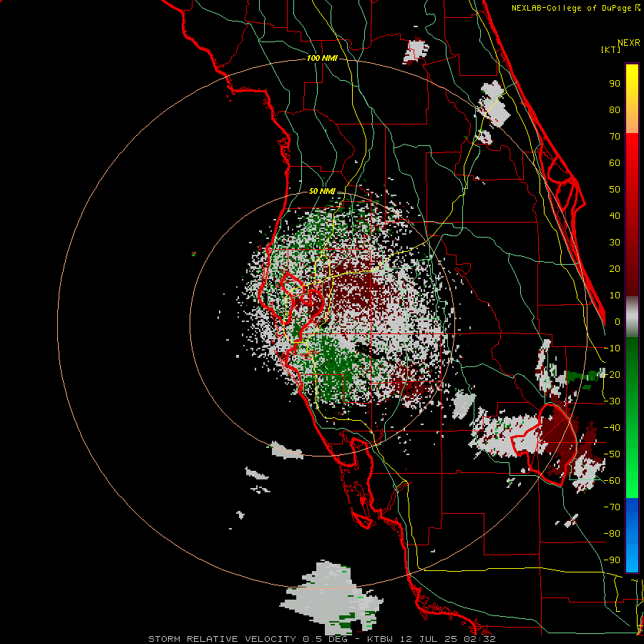Click the small green-red pixel echo over the Gulf
The image size is (644, 644).
193,254
